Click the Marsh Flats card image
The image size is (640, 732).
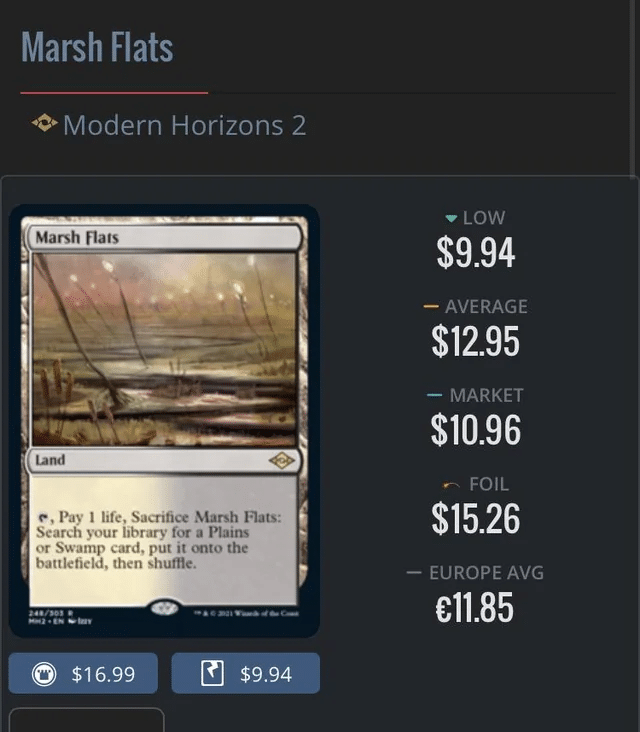click(x=164, y=421)
